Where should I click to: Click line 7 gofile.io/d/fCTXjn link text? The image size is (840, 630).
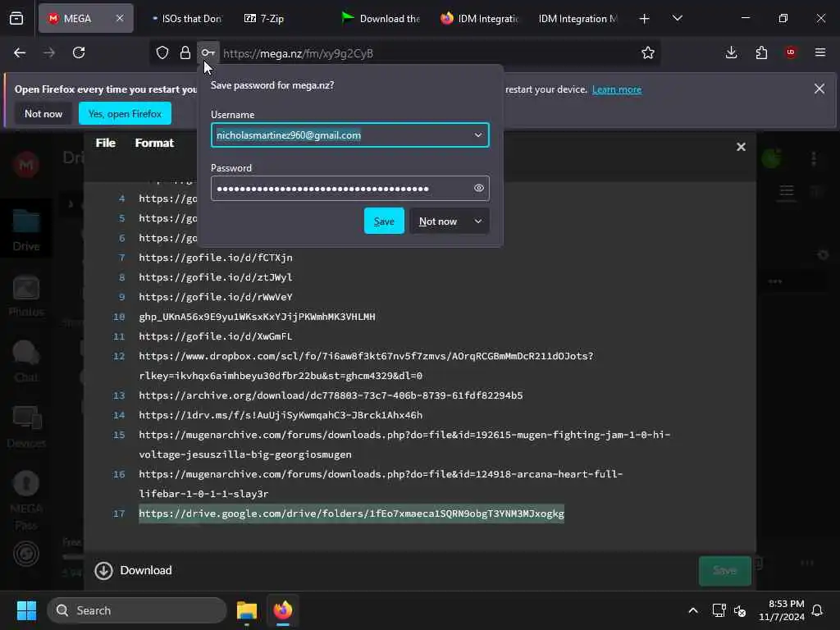point(216,258)
